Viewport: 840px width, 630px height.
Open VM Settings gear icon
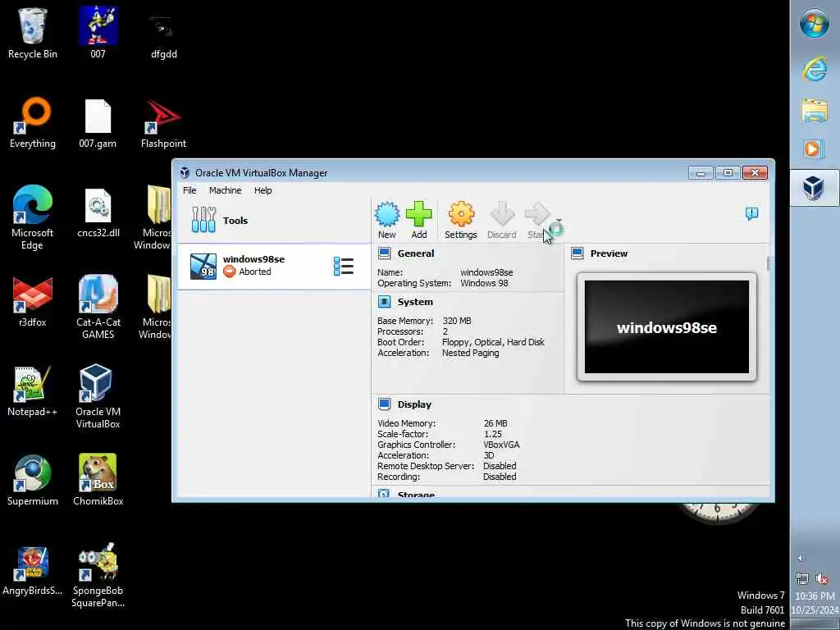(x=461, y=215)
